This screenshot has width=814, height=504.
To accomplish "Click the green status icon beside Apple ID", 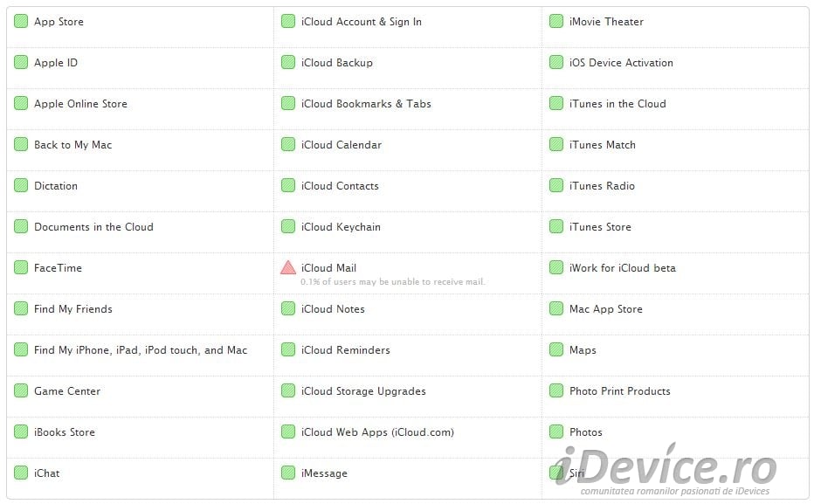I will tap(21, 62).
